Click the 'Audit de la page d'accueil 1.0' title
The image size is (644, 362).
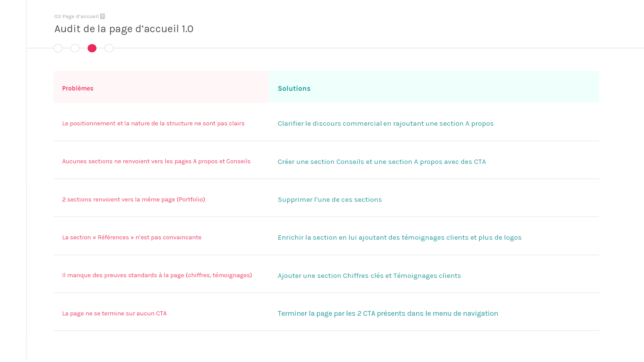coord(124,29)
